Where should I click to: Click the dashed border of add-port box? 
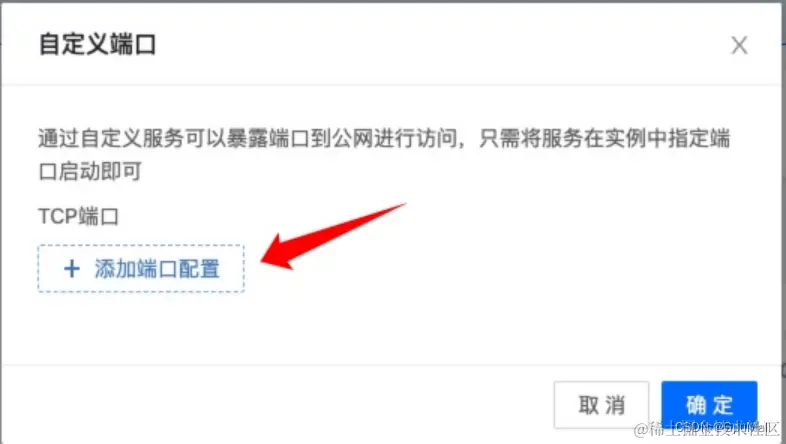(x=141, y=246)
